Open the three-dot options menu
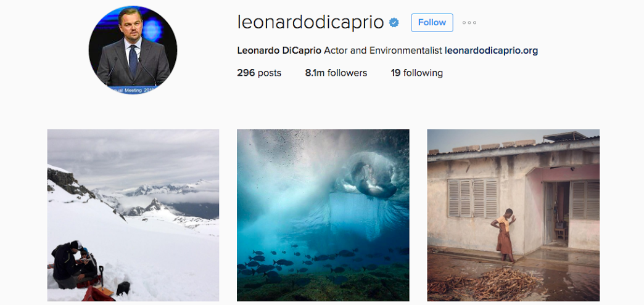Image resolution: width=644 pixels, height=305 pixels. click(469, 23)
